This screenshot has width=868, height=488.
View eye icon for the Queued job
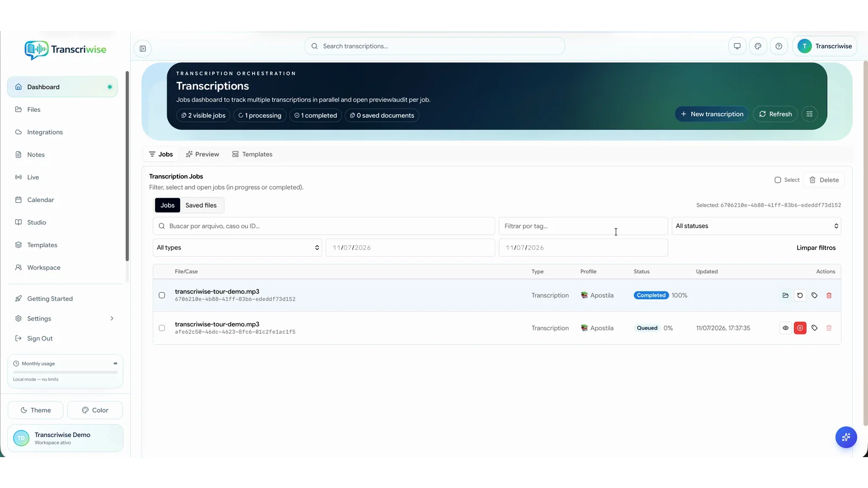point(786,328)
